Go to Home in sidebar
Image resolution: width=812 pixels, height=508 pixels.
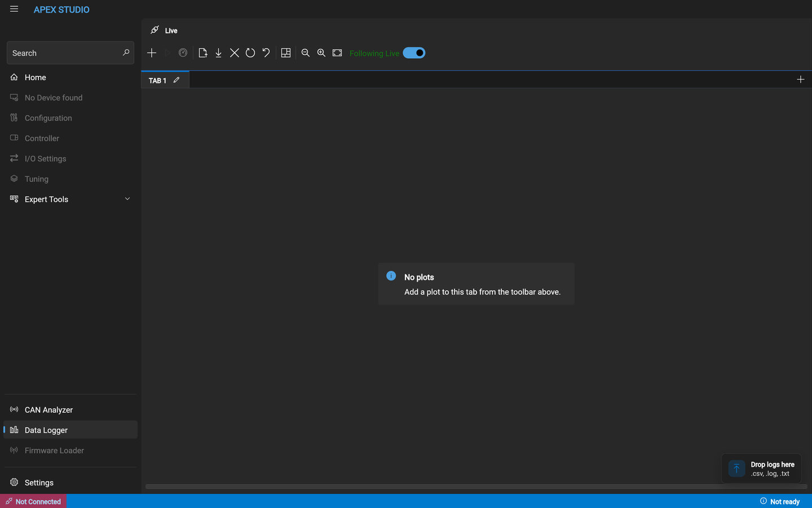click(70, 77)
